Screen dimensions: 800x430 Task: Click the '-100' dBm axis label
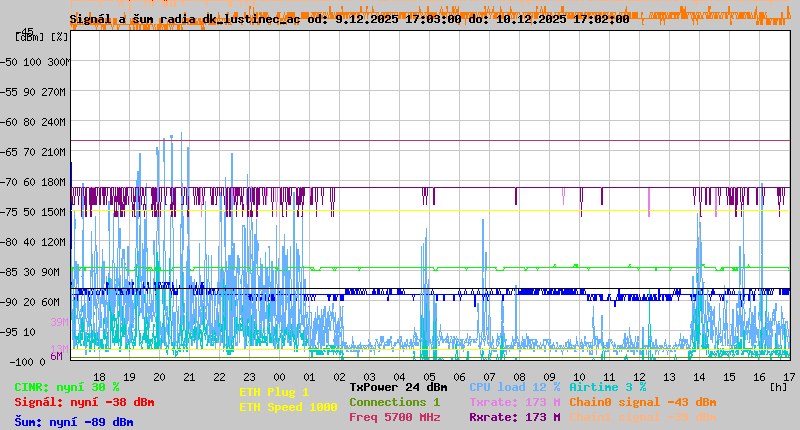click(x=21, y=362)
